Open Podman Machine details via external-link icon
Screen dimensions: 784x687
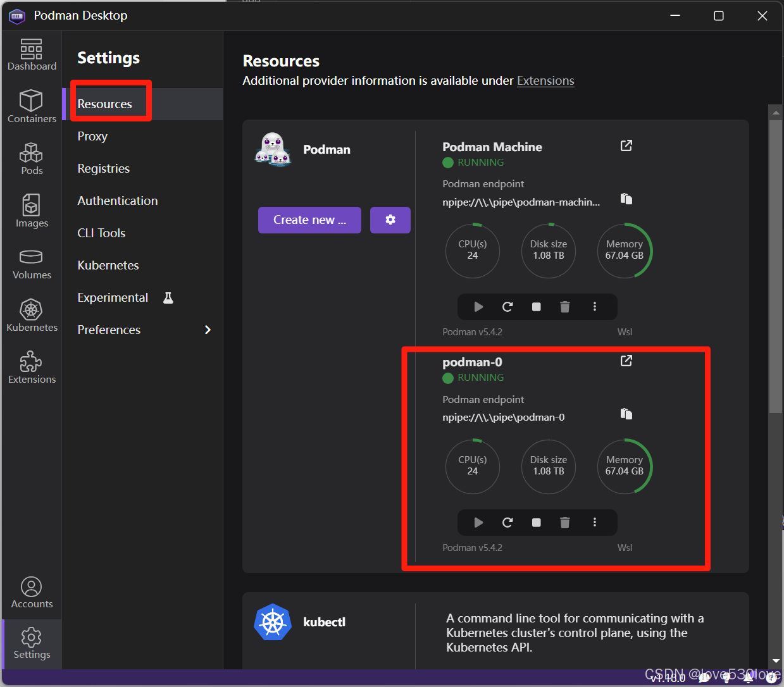(x=626, y=145)
